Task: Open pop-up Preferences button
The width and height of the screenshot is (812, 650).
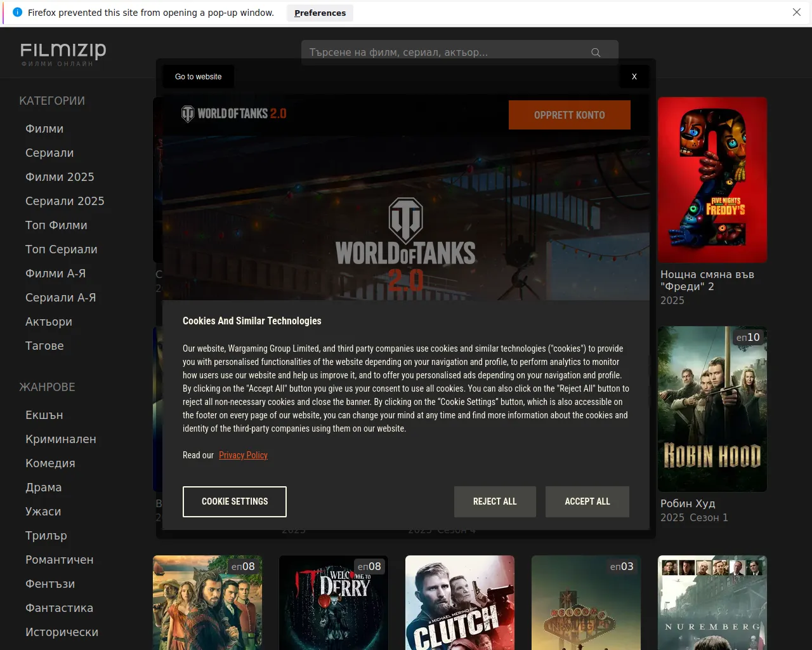Action: [x=320, y=13]
